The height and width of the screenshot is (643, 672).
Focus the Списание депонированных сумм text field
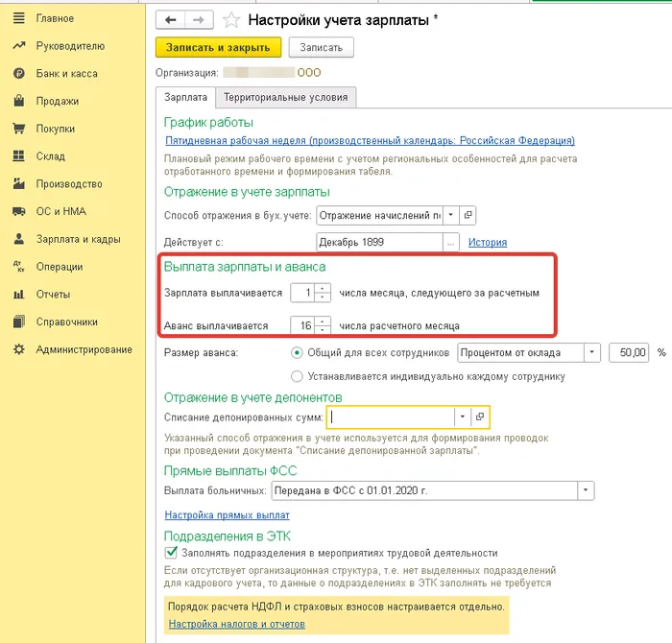[x=391, y=417]
